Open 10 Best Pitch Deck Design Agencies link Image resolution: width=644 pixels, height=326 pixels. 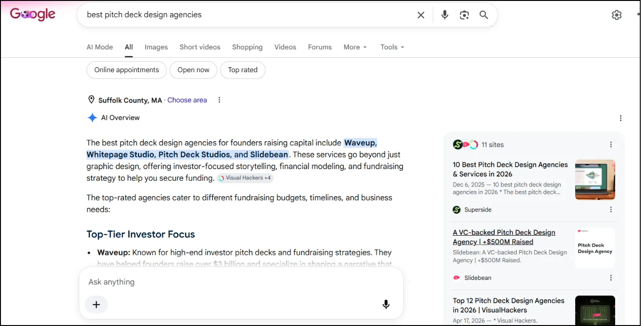(510, 170)
